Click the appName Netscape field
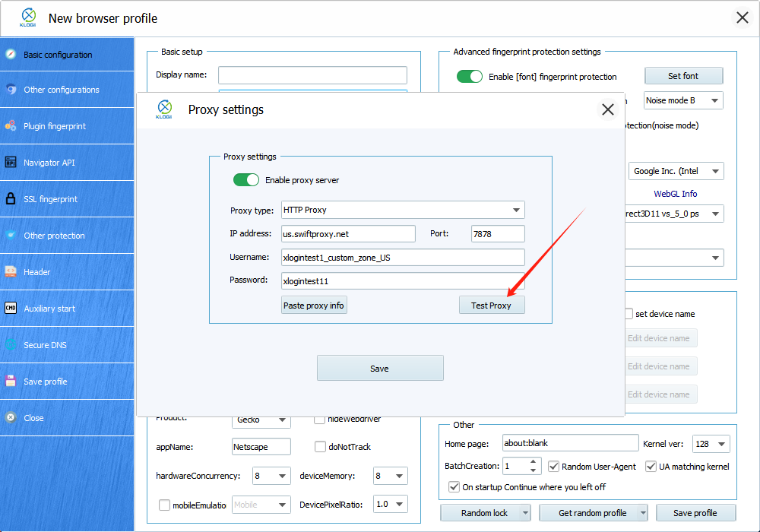 click(261, 447)
